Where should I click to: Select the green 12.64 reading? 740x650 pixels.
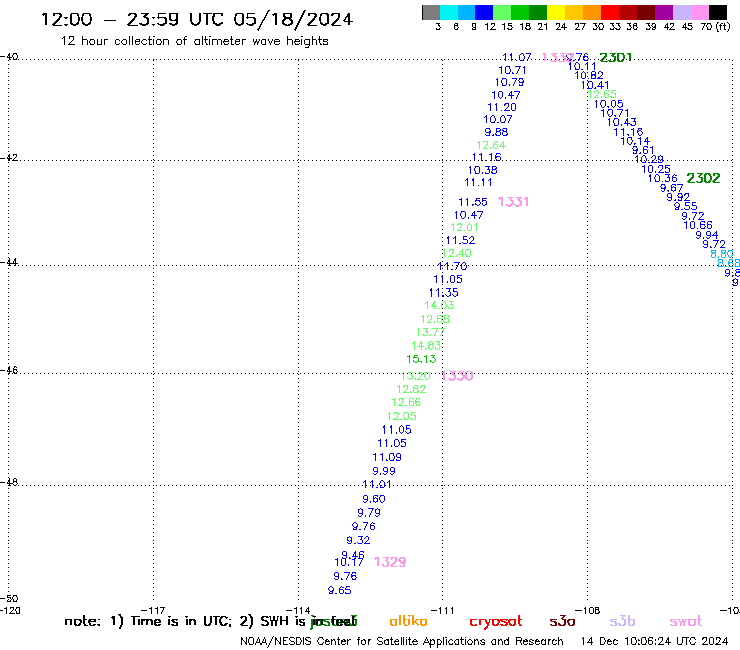pyautogui.click(x=491, y=145)
